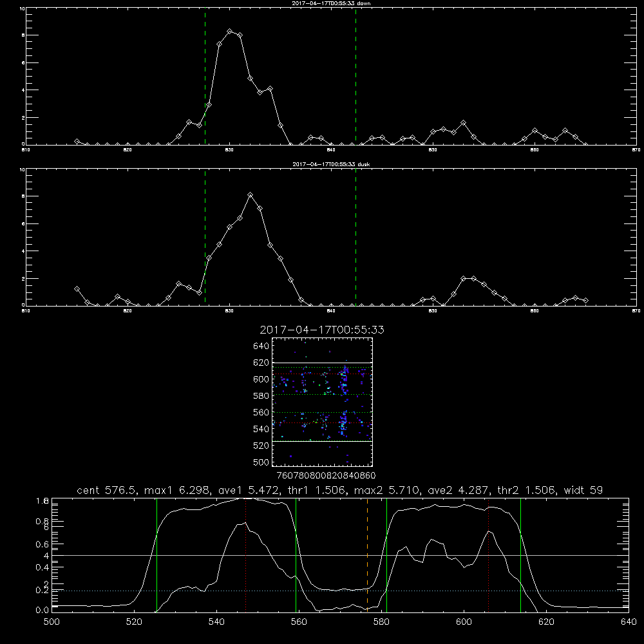644x644 pixels.
Task: Click left green dashed line in dawn plot
Action: 205,77
